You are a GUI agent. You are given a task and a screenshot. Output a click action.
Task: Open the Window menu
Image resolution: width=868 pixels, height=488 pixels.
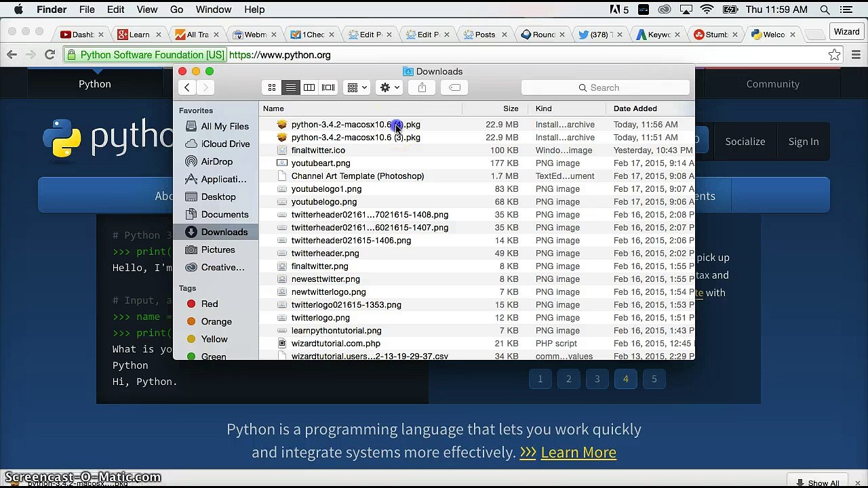pyautogui.click(x=214, y=9)
